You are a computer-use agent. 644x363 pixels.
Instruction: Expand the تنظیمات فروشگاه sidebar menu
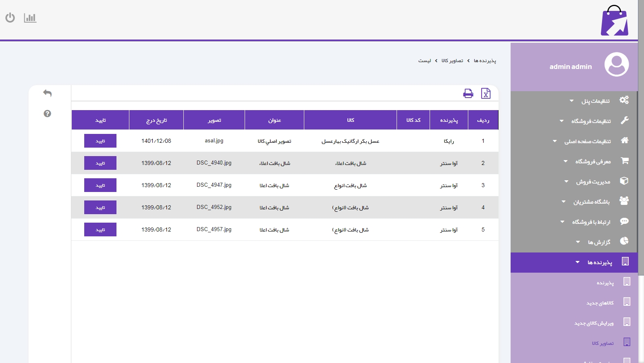(591, 121)
